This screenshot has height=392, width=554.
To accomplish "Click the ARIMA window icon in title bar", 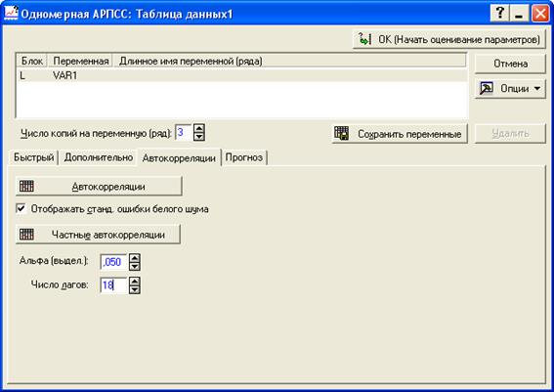I will (11, 13).
